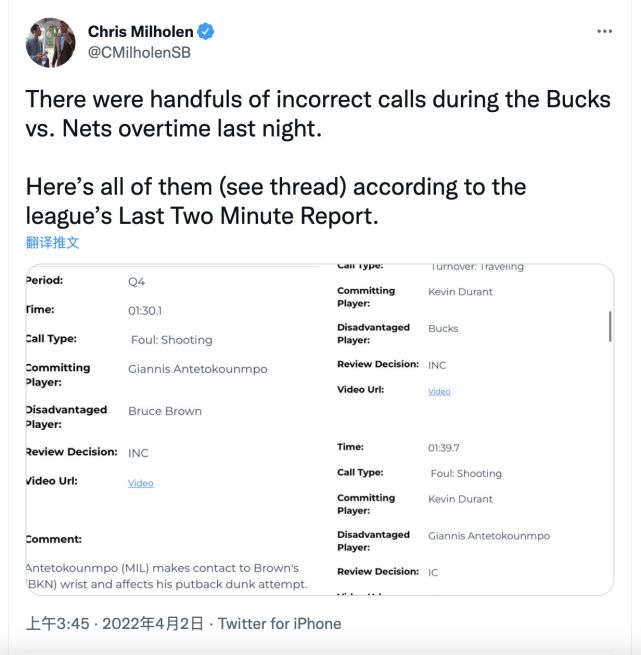Click the tweet text about incorrect calls
The height and width of the screenshot is (655, 641).
click(x=317, y=114)
